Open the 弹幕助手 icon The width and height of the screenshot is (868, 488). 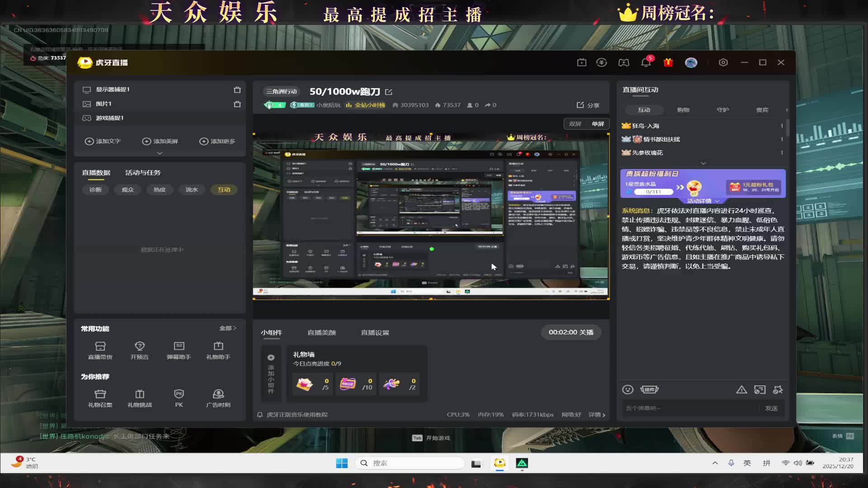click(x=179, y=347)
